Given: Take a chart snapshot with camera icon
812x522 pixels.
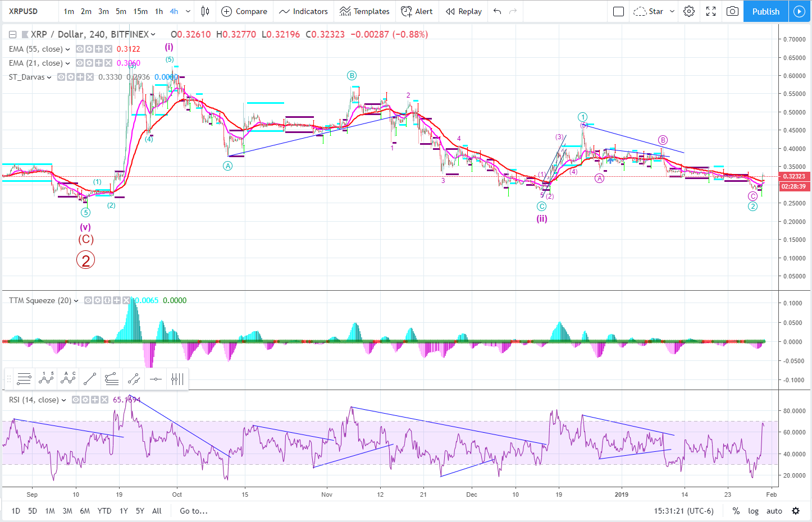Looking at the screenshot, I should click(x=732, y=11).
